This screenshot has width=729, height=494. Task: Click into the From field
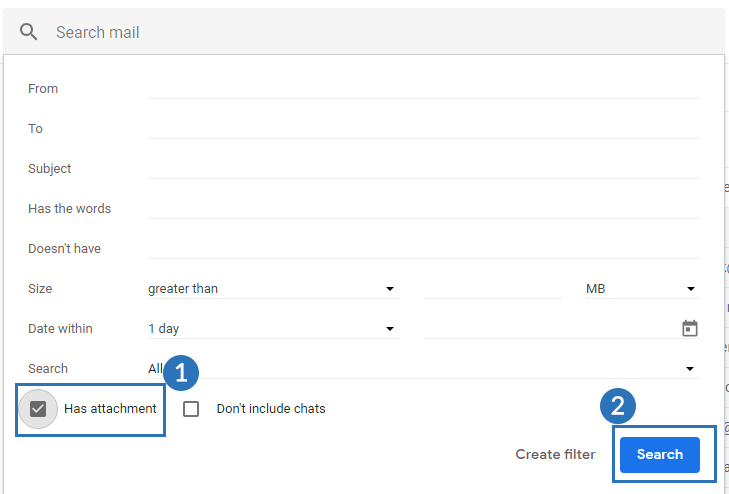coord(423,88)
